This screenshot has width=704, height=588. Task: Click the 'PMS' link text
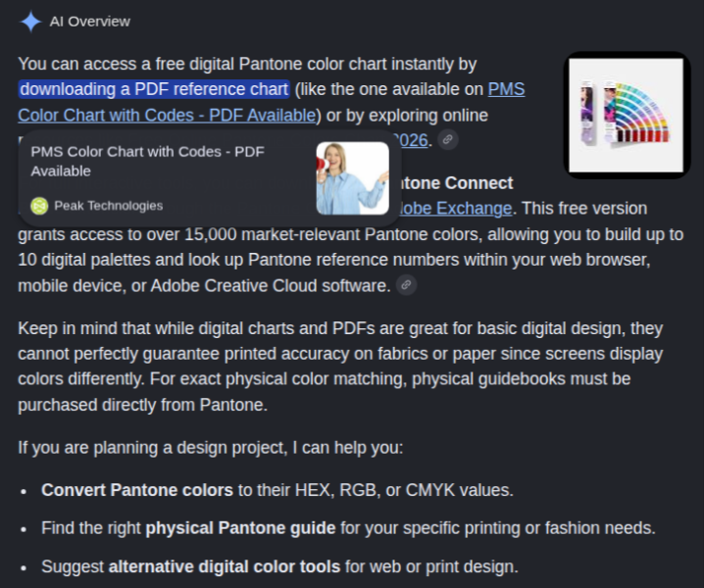point(507,89)
